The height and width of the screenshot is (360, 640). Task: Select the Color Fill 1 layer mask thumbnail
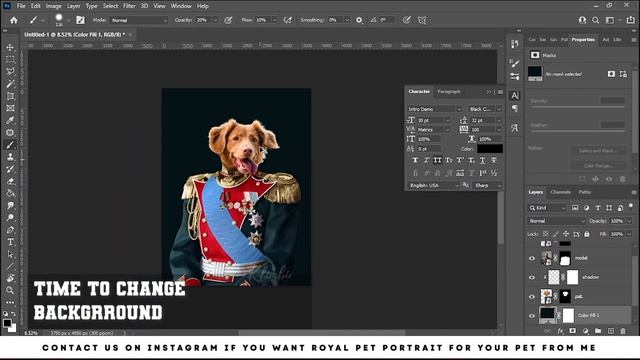[568, 316]
